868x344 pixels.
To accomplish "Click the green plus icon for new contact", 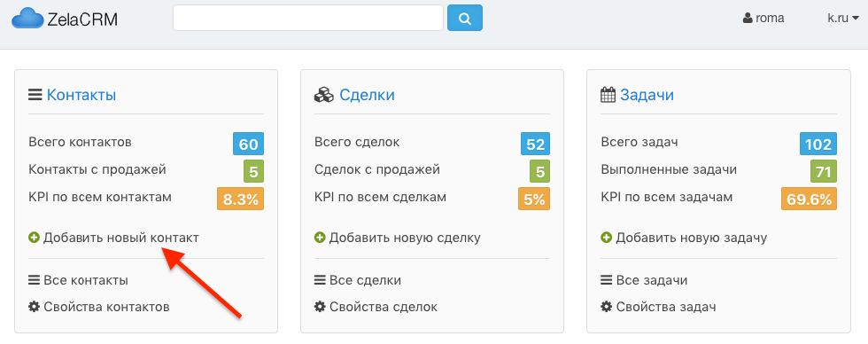I will click(34, 238).
